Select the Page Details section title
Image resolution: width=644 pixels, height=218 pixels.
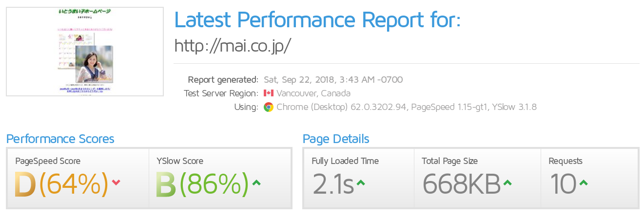[336, 139]
